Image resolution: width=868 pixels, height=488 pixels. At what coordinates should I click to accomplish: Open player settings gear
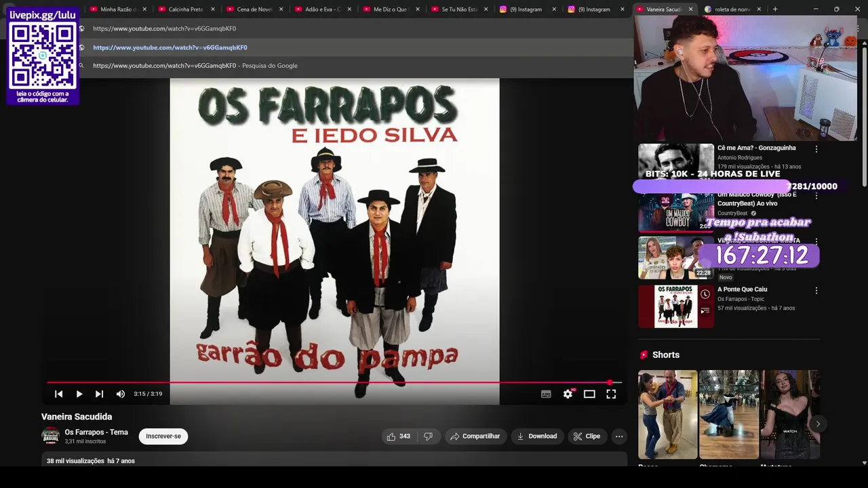click(568, 394)
